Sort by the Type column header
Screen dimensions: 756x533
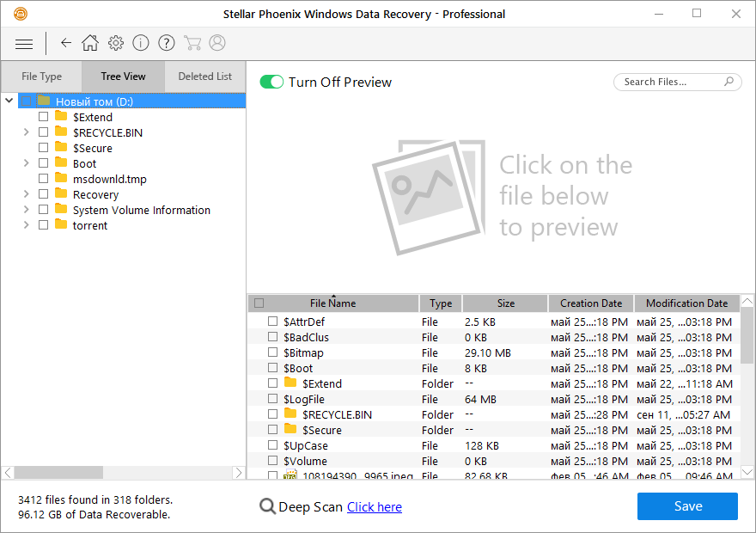tap(441, 303)
